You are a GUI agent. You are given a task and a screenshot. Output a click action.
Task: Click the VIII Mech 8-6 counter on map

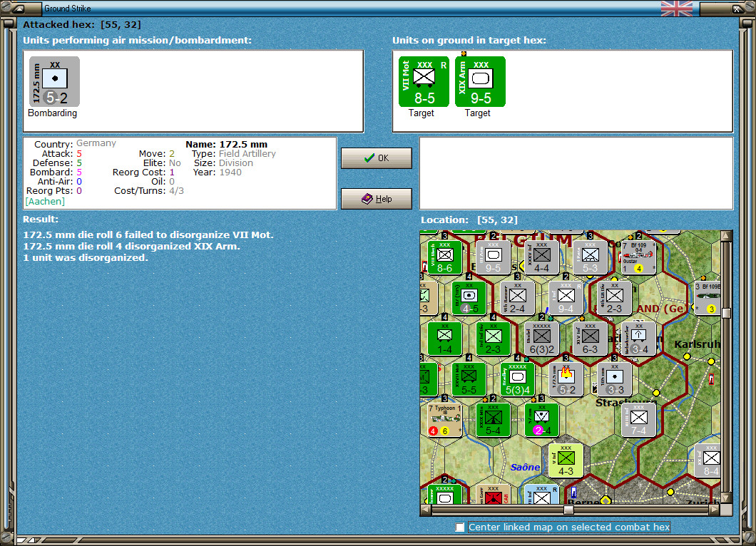444,257
